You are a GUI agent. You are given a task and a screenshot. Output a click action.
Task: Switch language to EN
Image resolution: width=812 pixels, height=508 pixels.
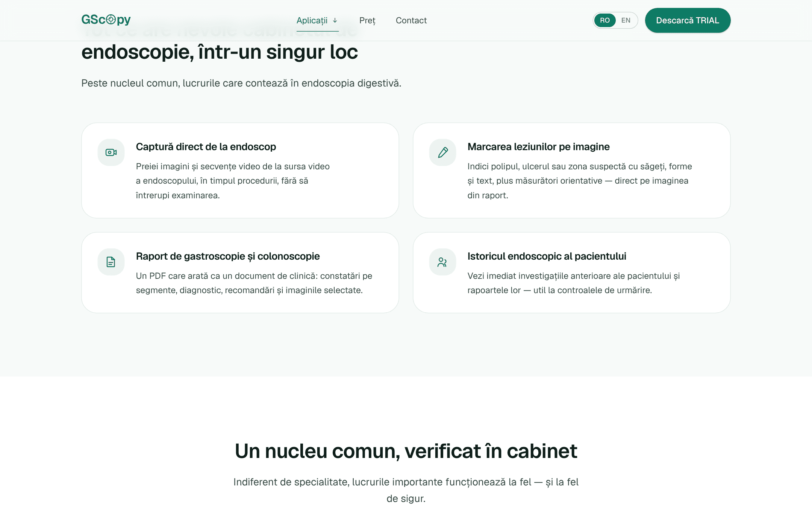(x=626, y=20)
